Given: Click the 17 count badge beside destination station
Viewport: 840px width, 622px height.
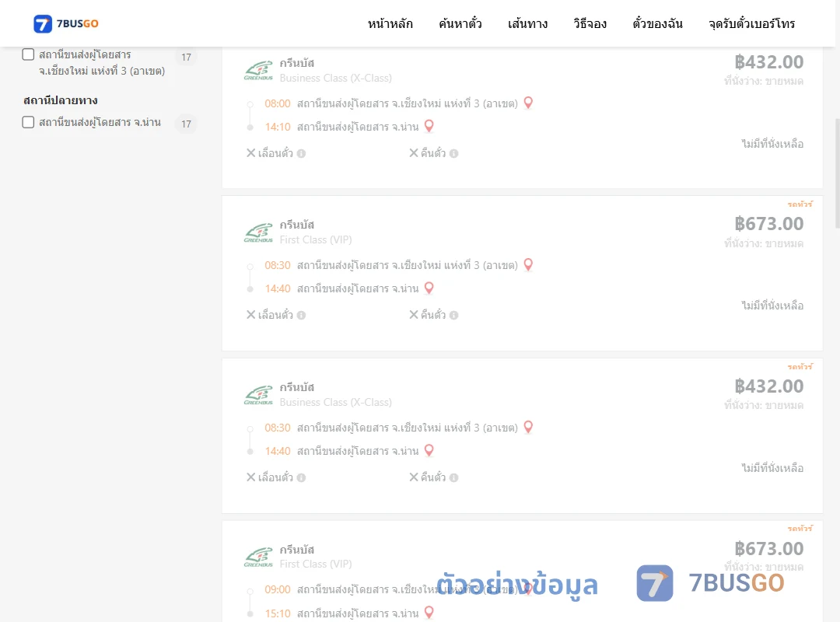Looking at the screenshot, I should [186, 124].
